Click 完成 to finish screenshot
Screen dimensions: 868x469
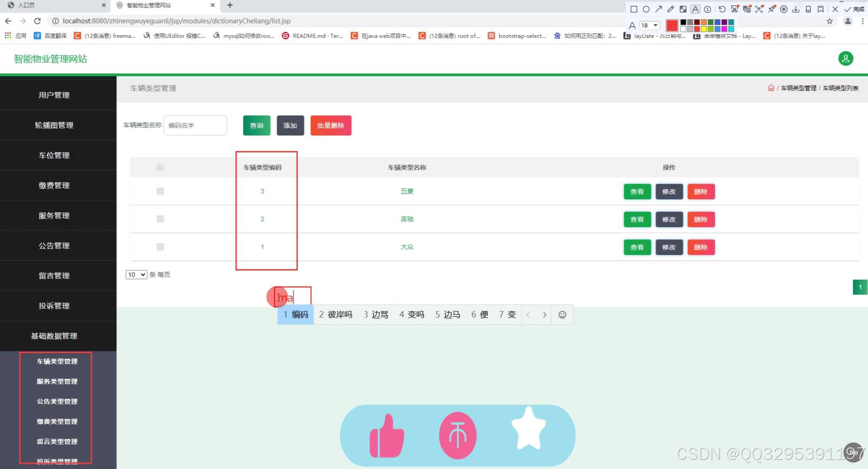pyautogui.click(x=854, y=9)
